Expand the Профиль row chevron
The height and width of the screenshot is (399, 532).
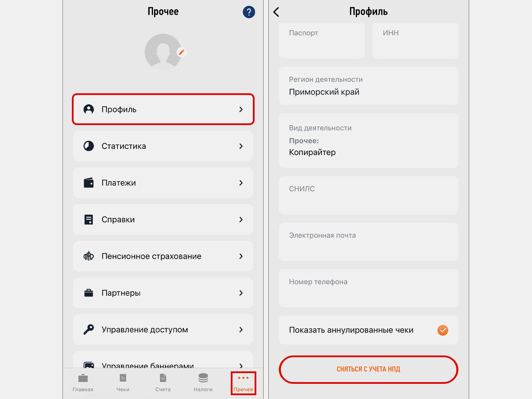coord(241,110)
